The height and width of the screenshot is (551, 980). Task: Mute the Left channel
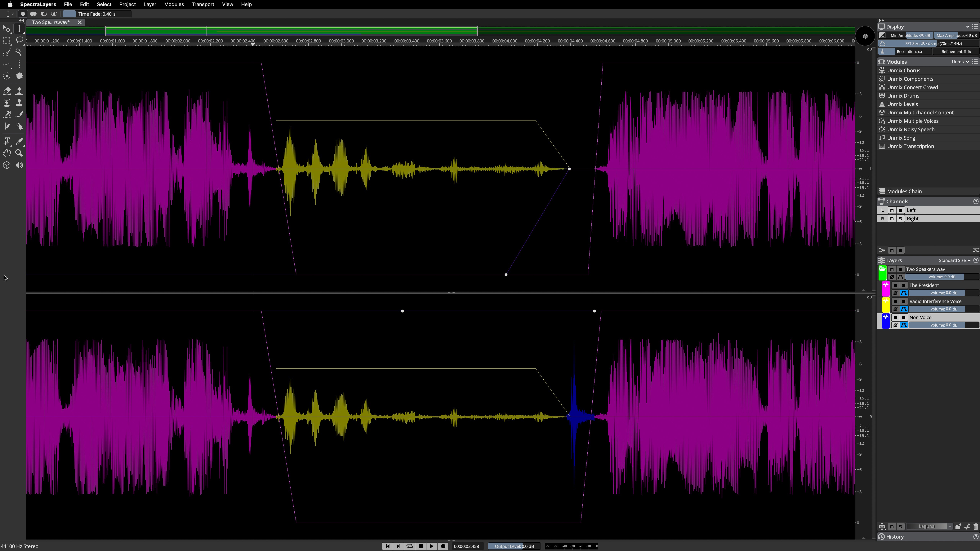892,210
